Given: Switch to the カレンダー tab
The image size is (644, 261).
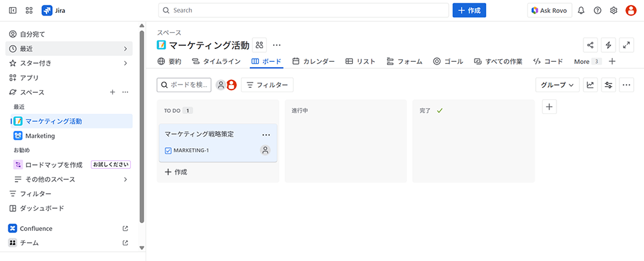Looking at the screenshot, I should [314, 62].
